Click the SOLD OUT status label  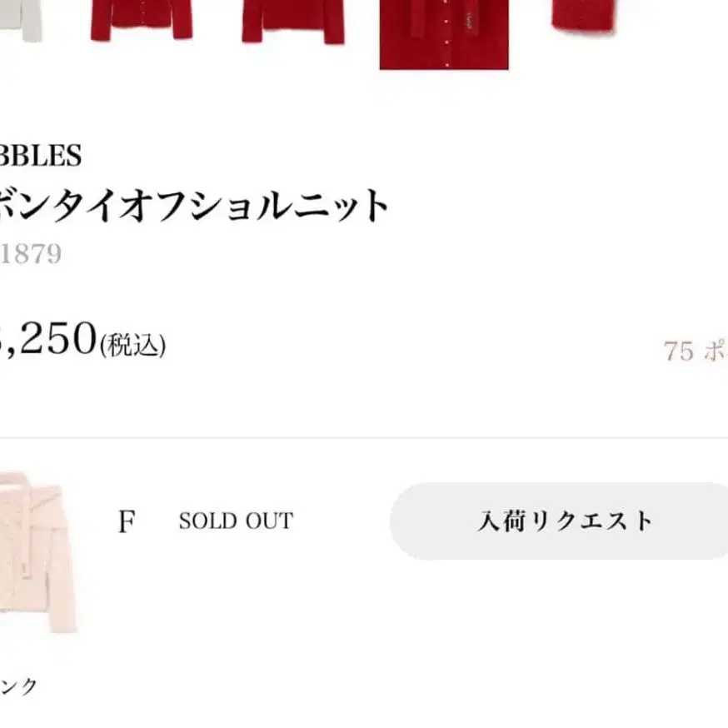[236, 521]
